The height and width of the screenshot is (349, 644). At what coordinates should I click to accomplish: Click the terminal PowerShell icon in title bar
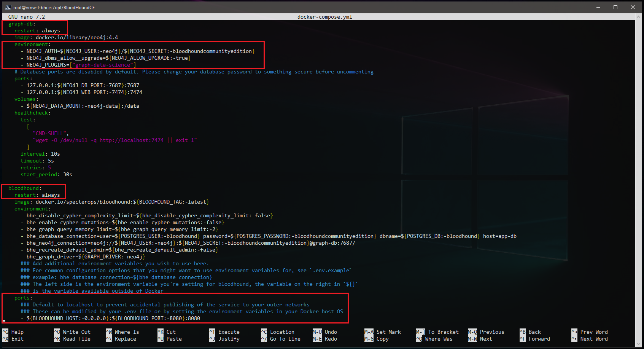[8, 7]
